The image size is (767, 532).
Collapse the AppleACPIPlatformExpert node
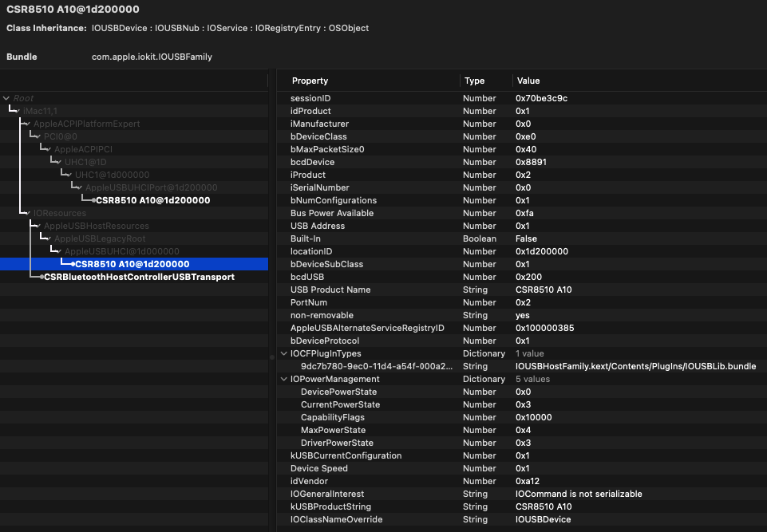coord(29,124)
